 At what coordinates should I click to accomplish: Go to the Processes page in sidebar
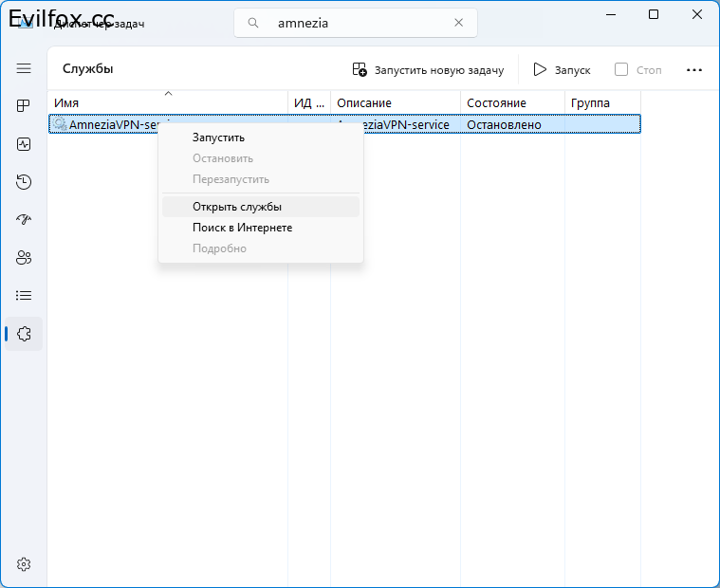[24, 105]
